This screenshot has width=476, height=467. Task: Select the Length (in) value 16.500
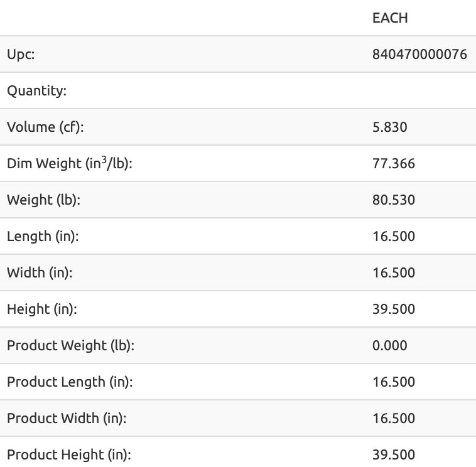(394, 237)
